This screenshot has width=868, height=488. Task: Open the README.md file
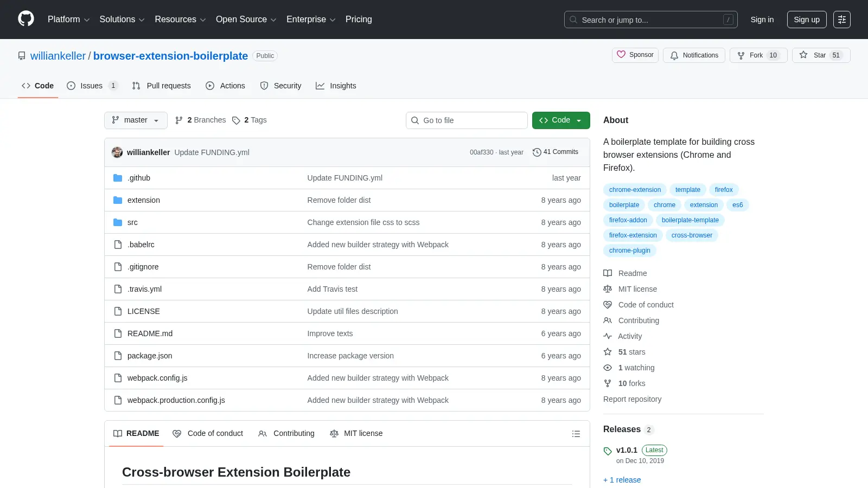(x=150, y=333)
